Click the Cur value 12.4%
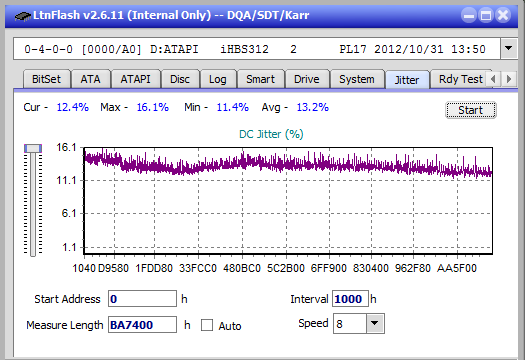This screenshot has height=360, width=525. pyautogui.click(x=73, y=107)
